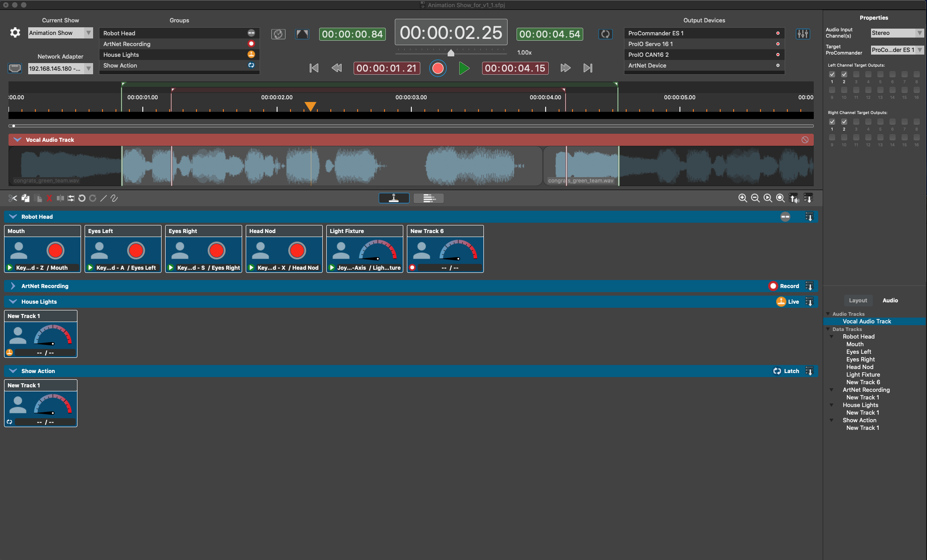Viewport: 927px width, 560px height.
Task: Adjust the playback speed slider handle
Action: (451, 53)
